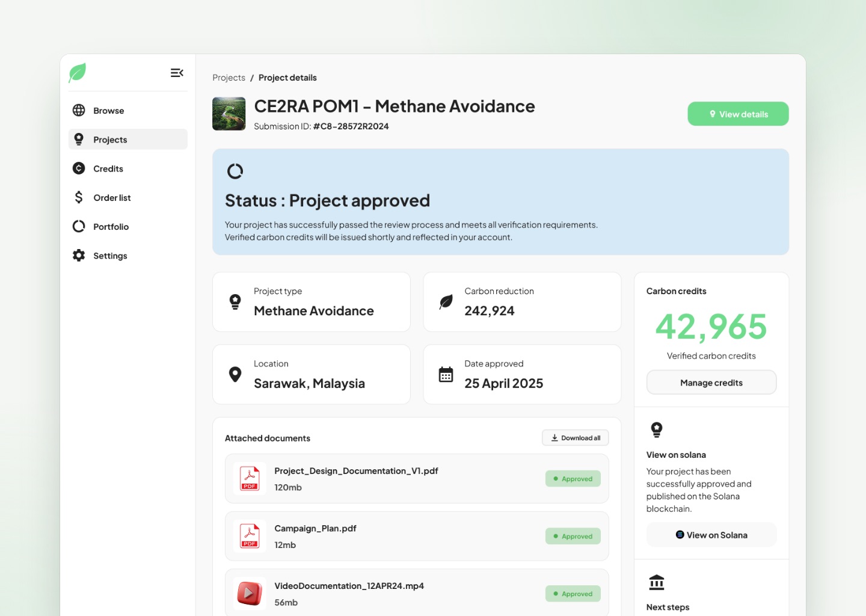Click the Location pin icon

click(x=235, y=374)
